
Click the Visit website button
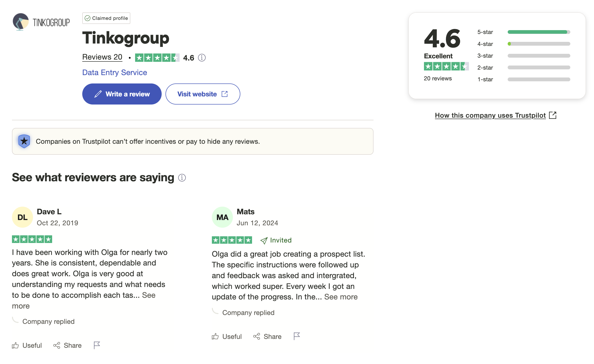(203, 94)
